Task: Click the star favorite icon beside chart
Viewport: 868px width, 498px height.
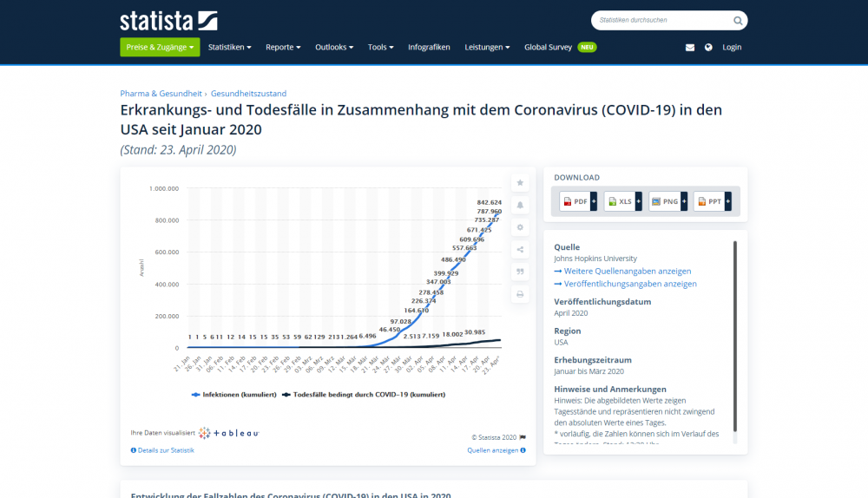Action: click(x=520, y=183)
